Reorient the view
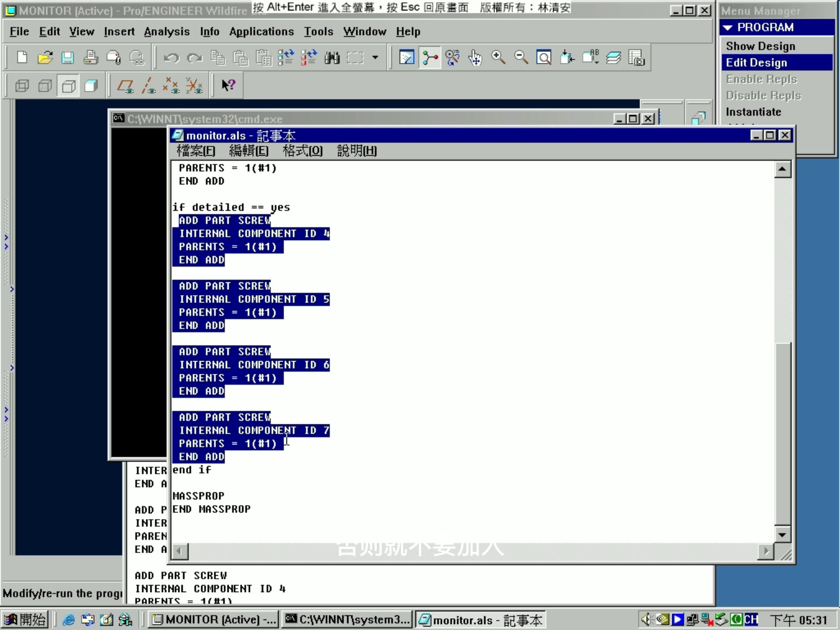The width and height of the screenshot is (840, 630). (567, 57)
